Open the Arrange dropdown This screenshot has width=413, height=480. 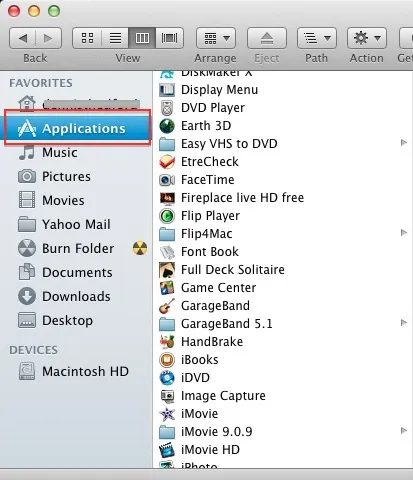coord(216,38)
